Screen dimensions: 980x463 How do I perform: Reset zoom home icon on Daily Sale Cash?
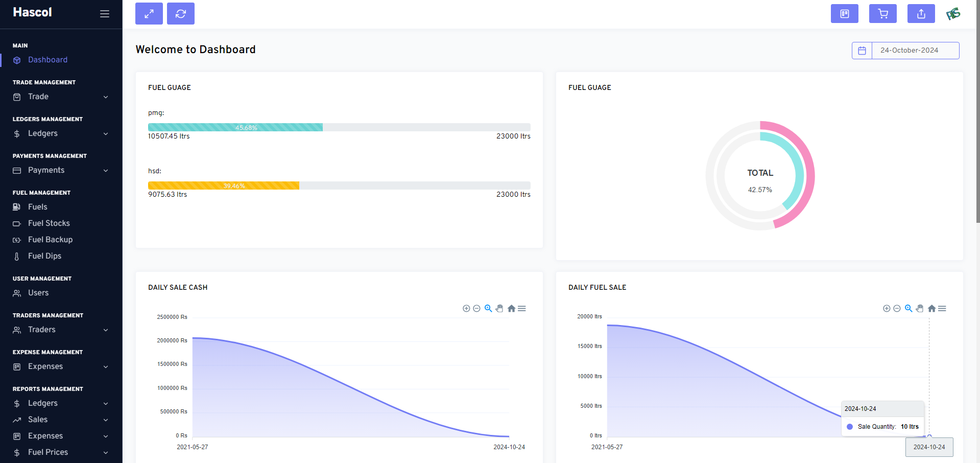coord(511,309)
